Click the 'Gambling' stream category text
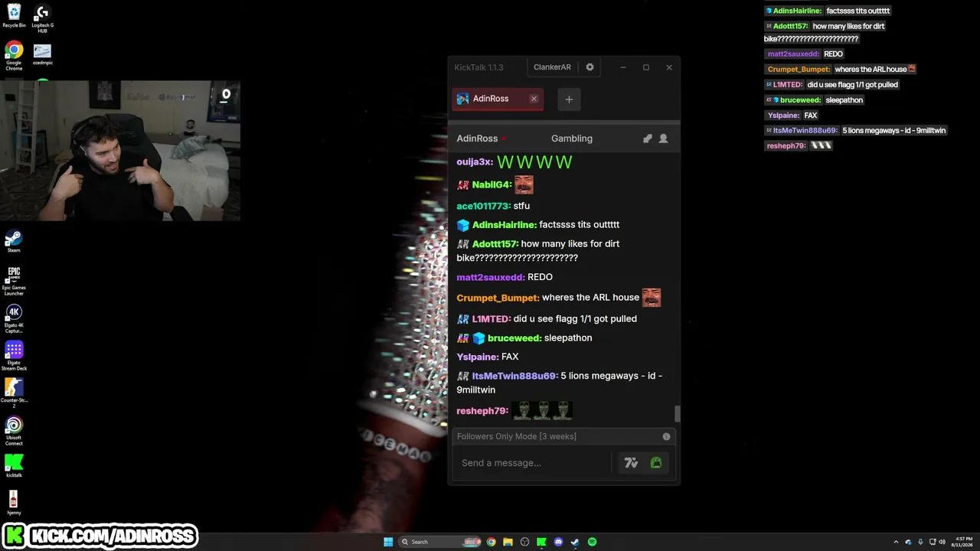Viewport: 980px width, 551px height. click(572, 139)
